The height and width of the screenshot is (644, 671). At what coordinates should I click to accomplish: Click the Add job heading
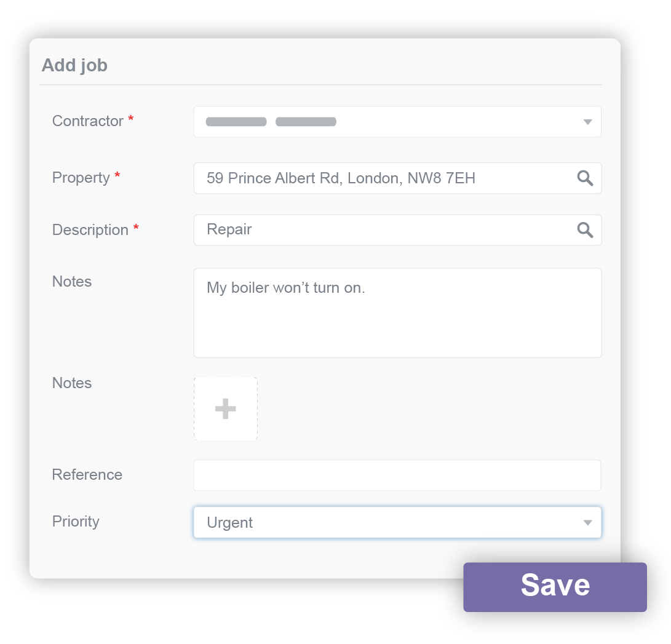pyautogui.click(x=74, y=65)
